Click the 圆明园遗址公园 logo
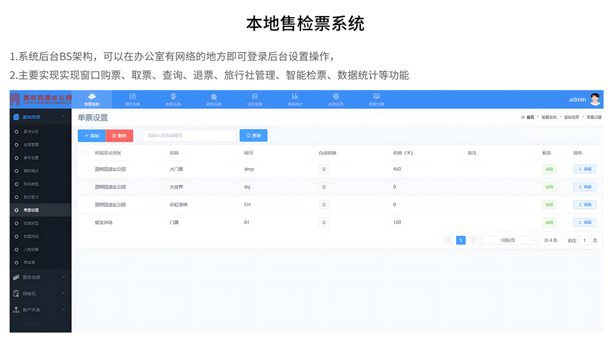The image size is (613, 364). pos(41,99)
